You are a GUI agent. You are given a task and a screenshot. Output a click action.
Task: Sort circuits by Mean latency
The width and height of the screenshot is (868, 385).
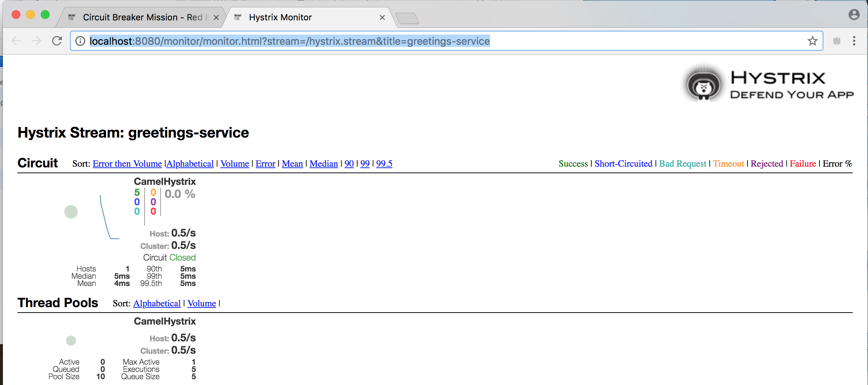pyautogui.click(x=292, y=164)
